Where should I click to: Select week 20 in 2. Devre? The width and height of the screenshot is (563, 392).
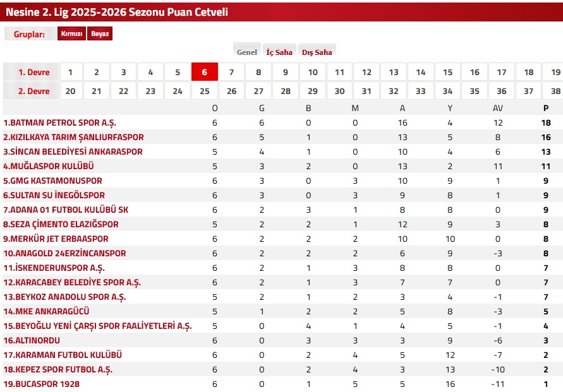point(70,91)
